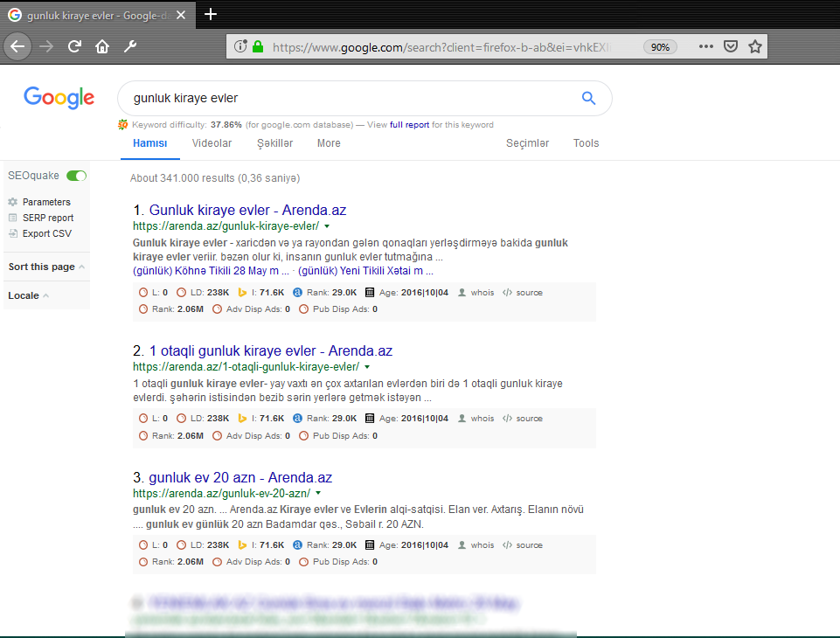Switch to the Şəkillər search tab
The height and width of the screenshot is (638, 840).
point(274,143)
